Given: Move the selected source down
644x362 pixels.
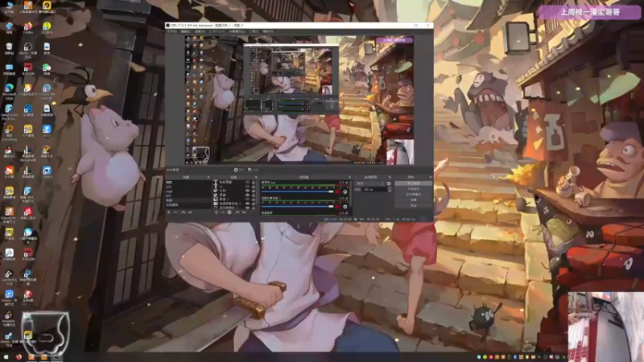Looking at the screenshot, I should (244, 212).
